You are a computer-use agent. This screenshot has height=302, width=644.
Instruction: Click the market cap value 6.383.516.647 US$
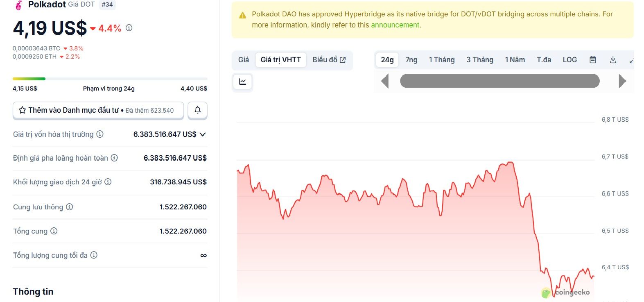(165, 134)
